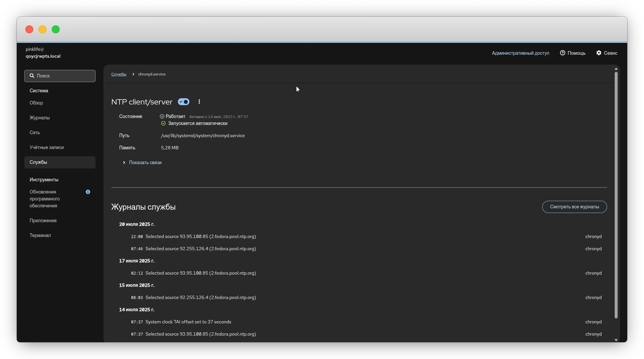644x359 pixels.
Task: Open the Помощь dropdown menu
Action: pyautogui.click(x=573, y=53)
